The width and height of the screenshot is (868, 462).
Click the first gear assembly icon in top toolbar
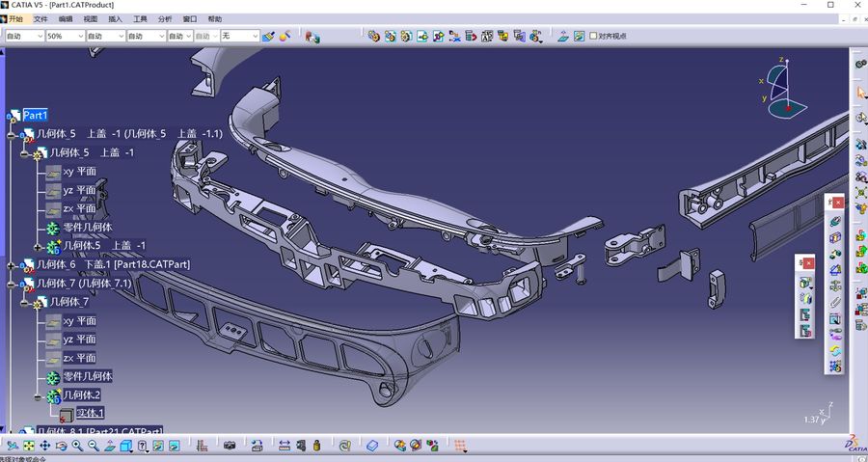coord(373,36)
